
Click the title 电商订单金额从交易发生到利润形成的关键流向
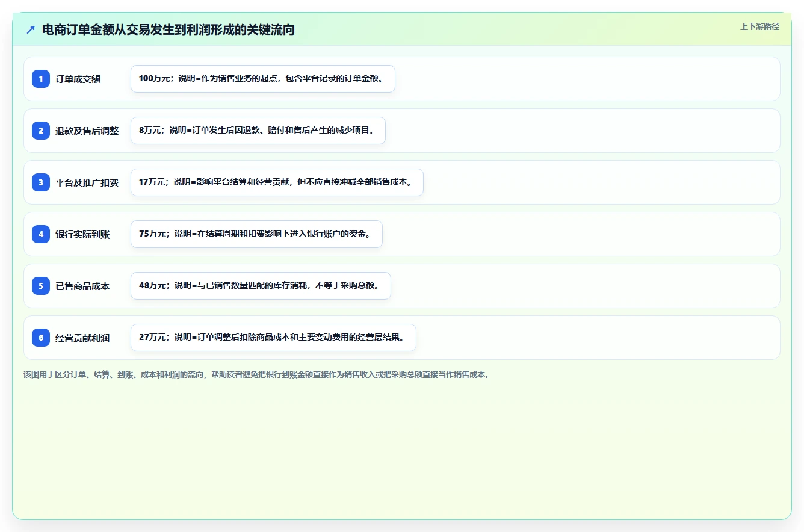coord(169,29)
